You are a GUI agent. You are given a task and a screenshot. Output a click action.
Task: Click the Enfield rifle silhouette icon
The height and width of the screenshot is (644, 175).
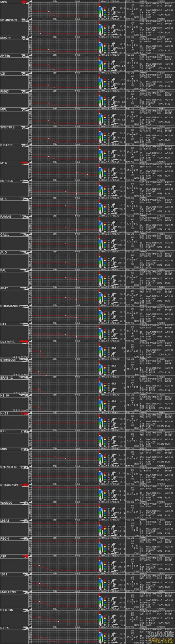(24, 181)
